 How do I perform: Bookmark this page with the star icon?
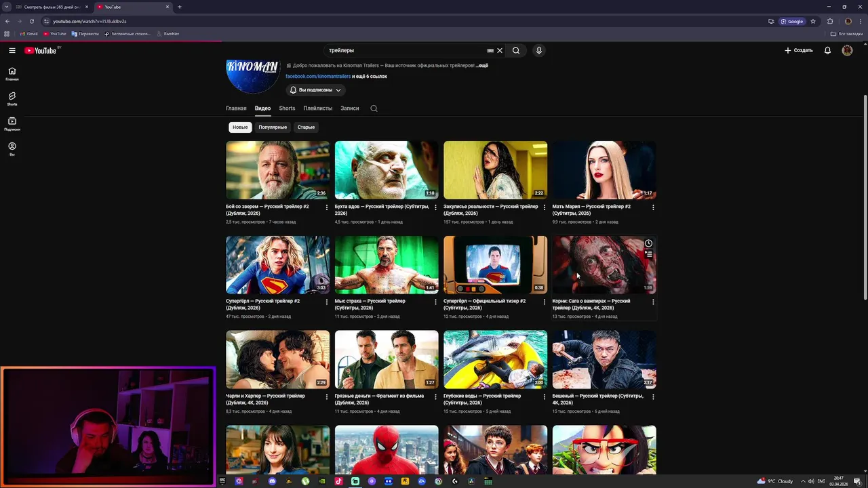click(x=813, y=21)
